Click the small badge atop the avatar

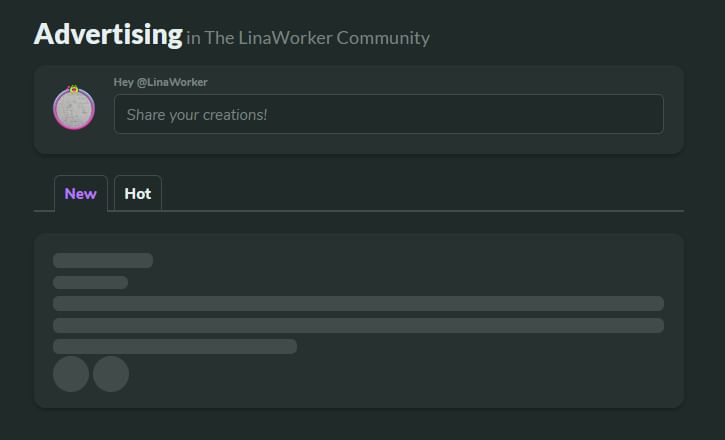(74, 89)
